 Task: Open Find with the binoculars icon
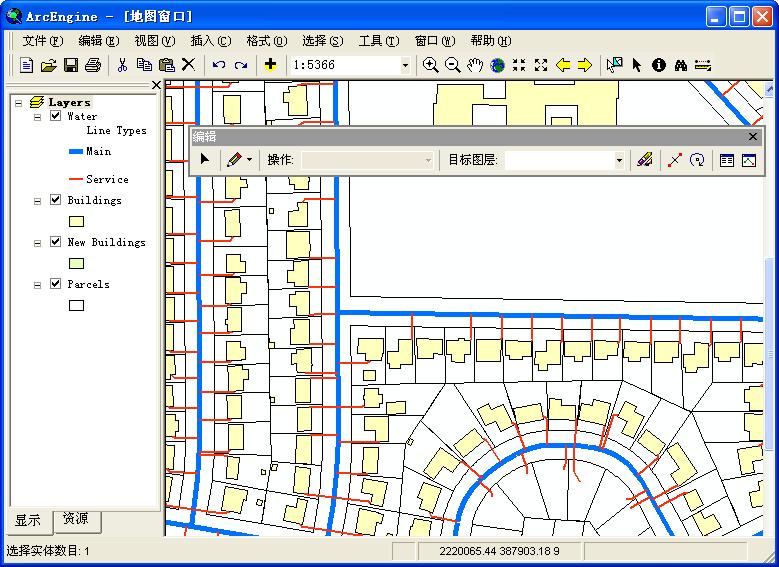click(681, 65)
